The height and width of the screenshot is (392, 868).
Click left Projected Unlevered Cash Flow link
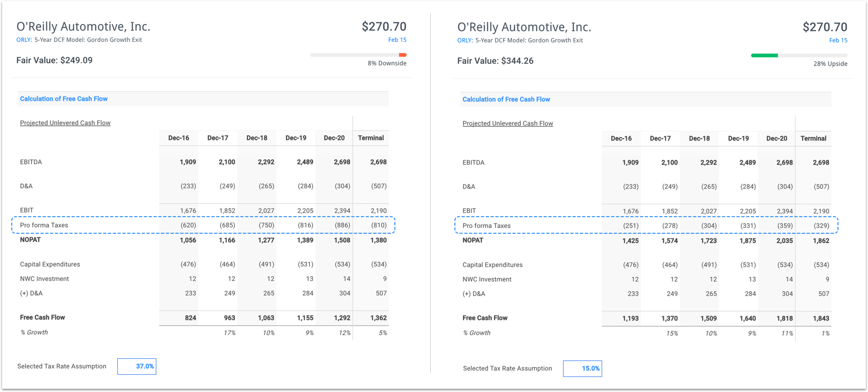[x=65, y=123]
